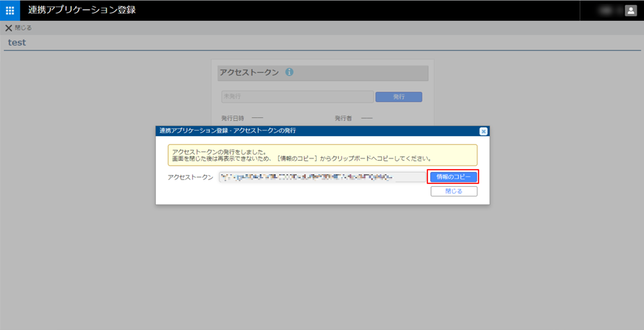Screen dimensions: 644x330
Task: Close the dialog with the title-bar X button
Action: click(483, 131)
